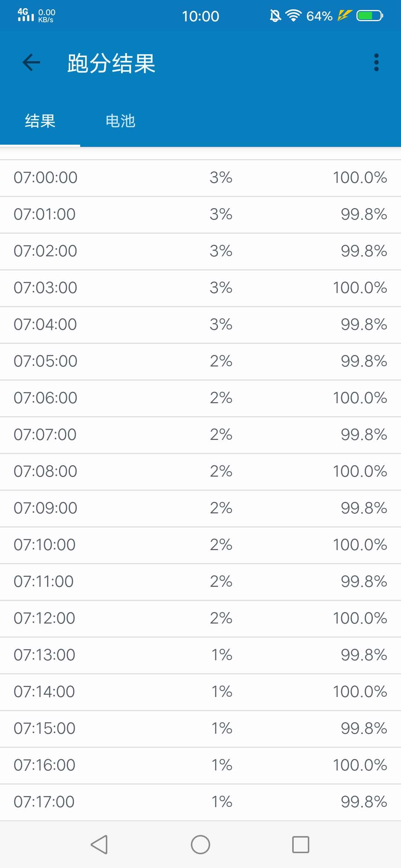Select the 结果 tab
This screenshot has height=868, width=401.
[40, 121]
